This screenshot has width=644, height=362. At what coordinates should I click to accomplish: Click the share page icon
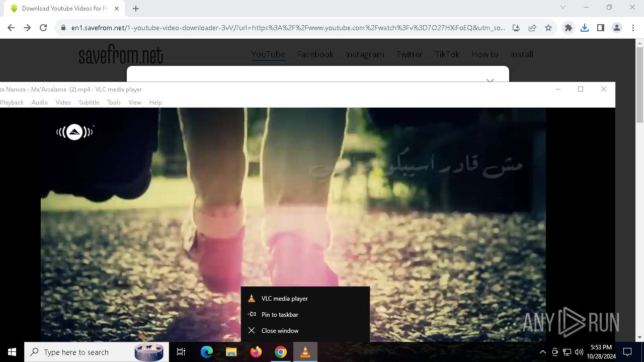pos(532,28)
